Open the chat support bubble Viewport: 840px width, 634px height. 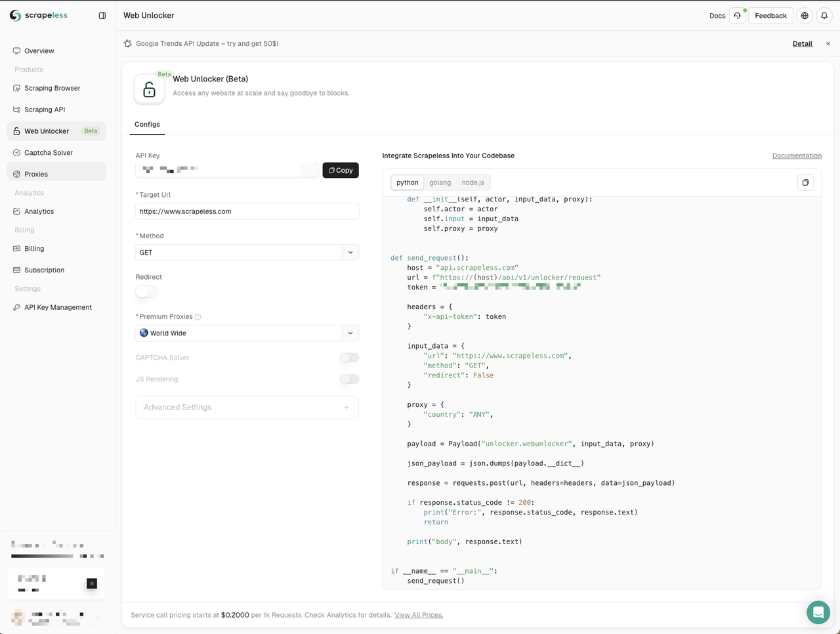818,612
